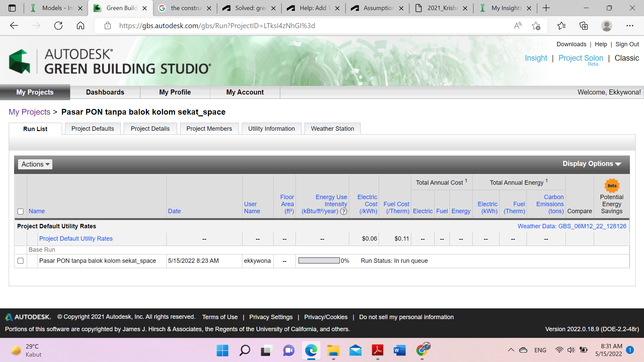Open the Energy Use Intensity help tooltip
Image resolution: width=644 pixels, height=362 pixels.
[x=343, y=212]
